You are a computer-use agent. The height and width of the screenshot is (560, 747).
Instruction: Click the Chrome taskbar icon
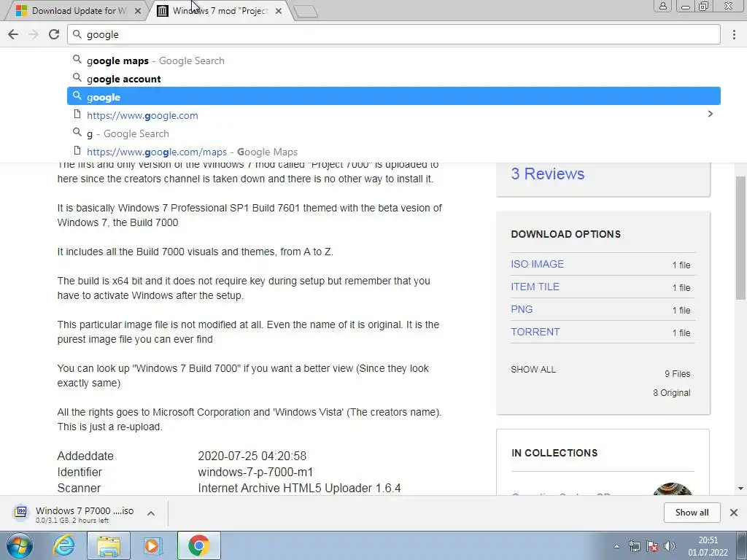(x=198, y=545)
